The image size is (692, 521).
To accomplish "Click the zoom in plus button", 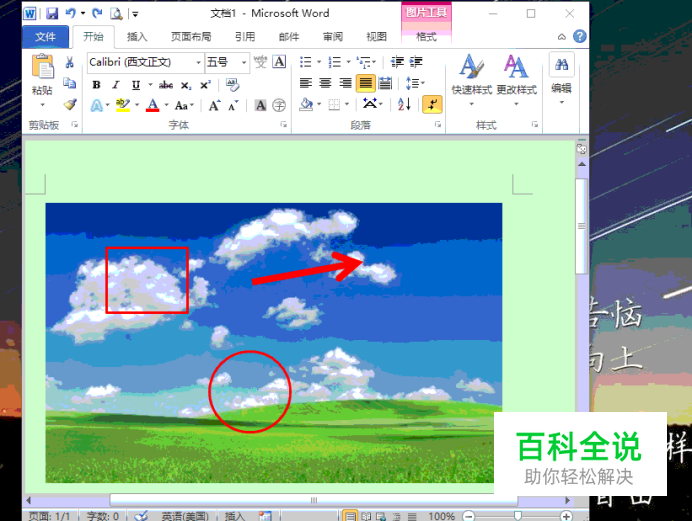I will pos(566,516).
